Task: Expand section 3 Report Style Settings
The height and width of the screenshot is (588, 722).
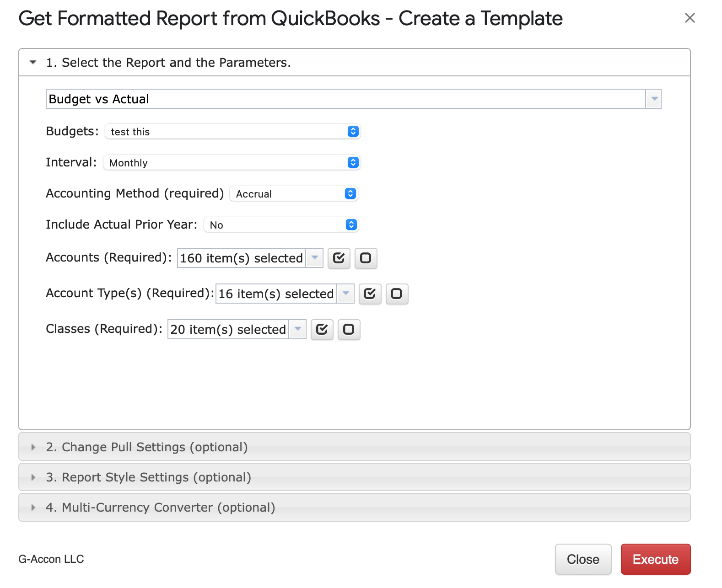Action: [x=355, y=477]
